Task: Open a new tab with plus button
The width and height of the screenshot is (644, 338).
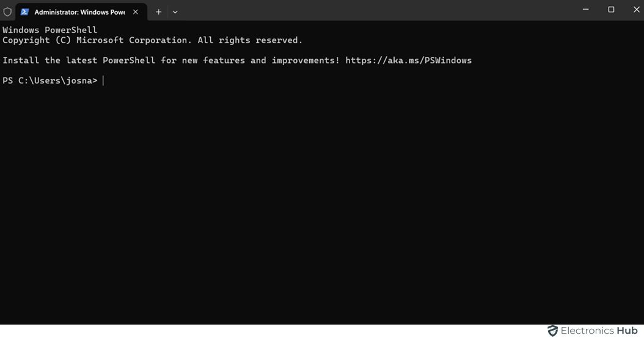Action: click(158, 12)
